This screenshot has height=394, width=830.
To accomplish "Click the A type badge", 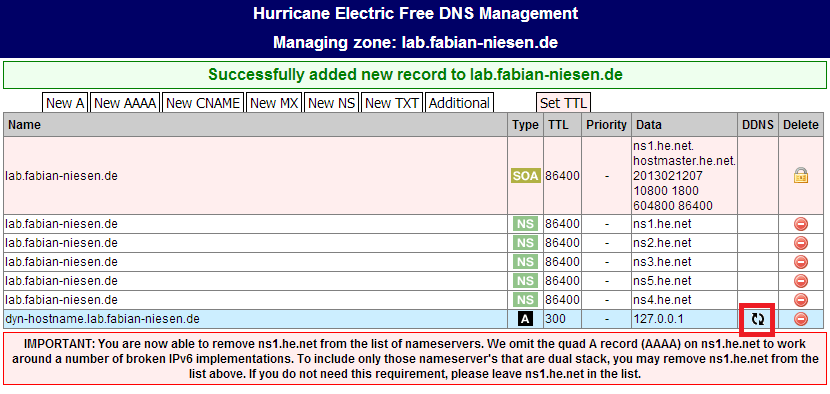I will 525,319.
